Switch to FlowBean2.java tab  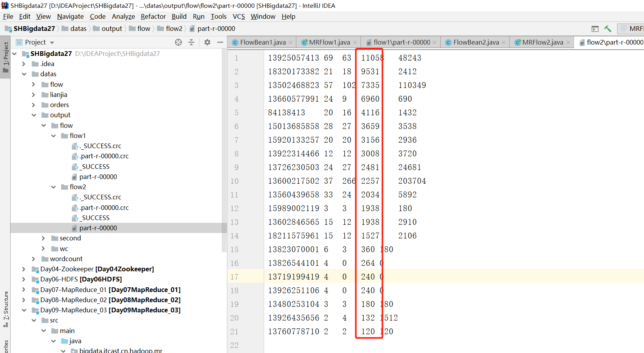pos(476,42)
